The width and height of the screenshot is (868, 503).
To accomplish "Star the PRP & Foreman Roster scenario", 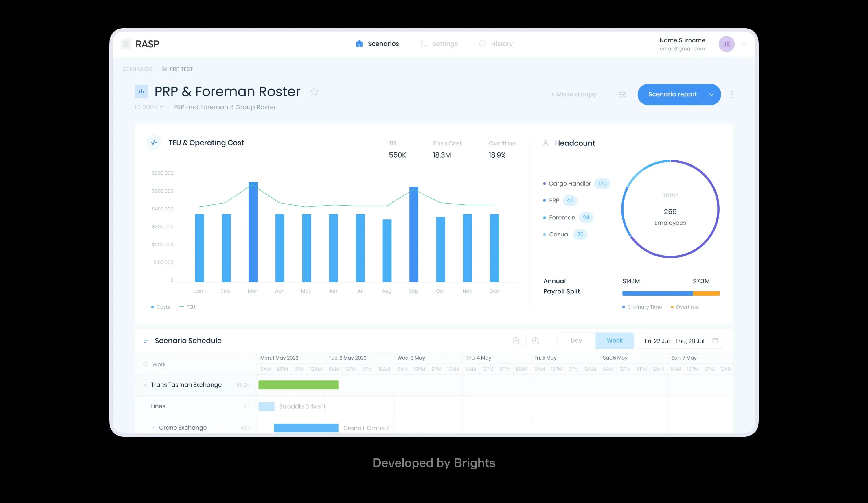I will tap(314, 92).
